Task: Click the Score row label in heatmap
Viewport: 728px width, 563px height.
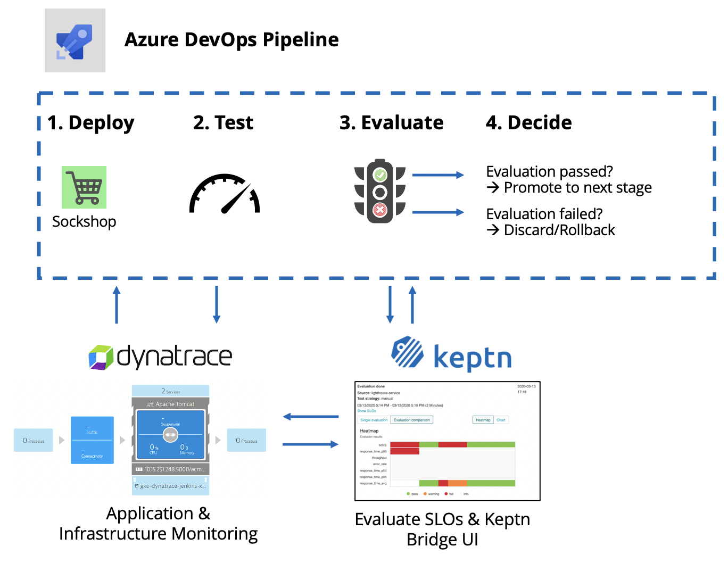Action: click(383, 445)
